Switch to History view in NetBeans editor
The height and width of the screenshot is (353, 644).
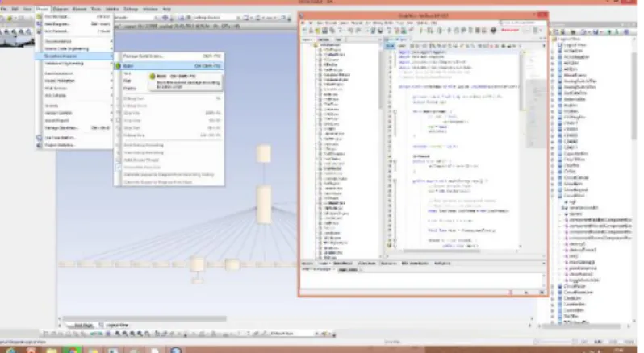402,46
